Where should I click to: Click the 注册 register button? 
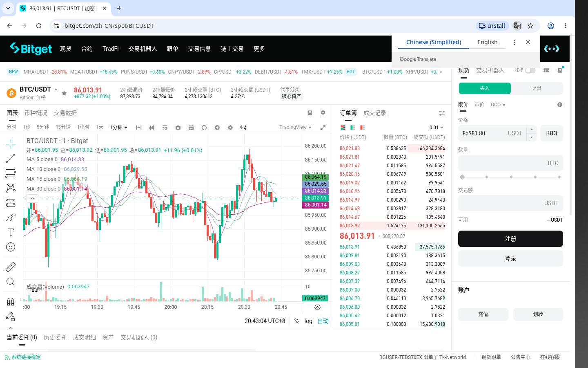point(510,239)
